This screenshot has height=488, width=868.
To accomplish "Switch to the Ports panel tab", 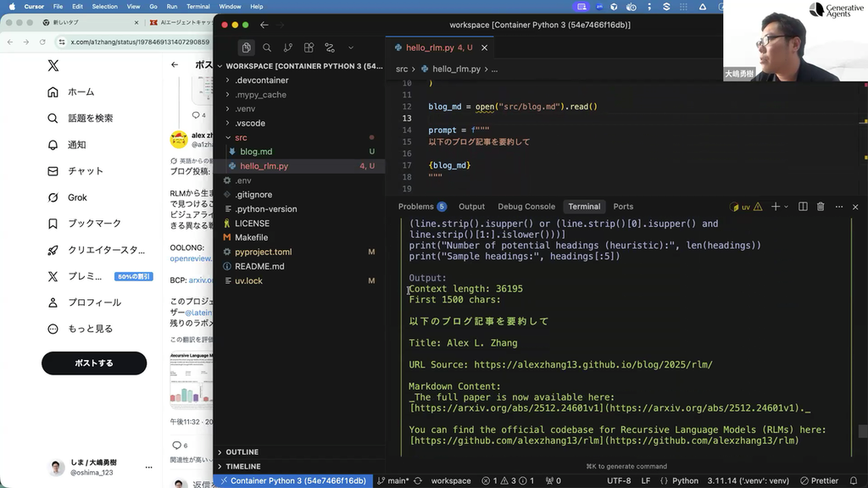I will [x=623, y=207].
